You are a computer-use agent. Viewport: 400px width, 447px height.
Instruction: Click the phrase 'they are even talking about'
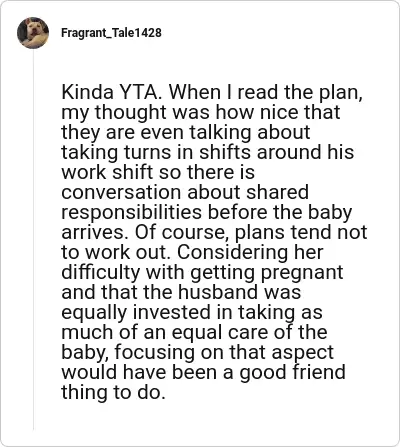186,132
